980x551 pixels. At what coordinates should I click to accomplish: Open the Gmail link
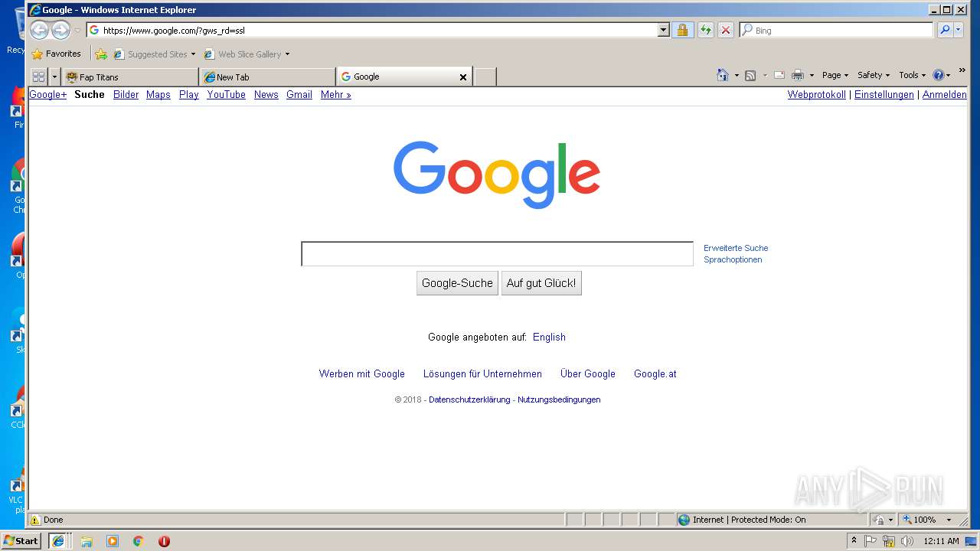tap(299, 95)
